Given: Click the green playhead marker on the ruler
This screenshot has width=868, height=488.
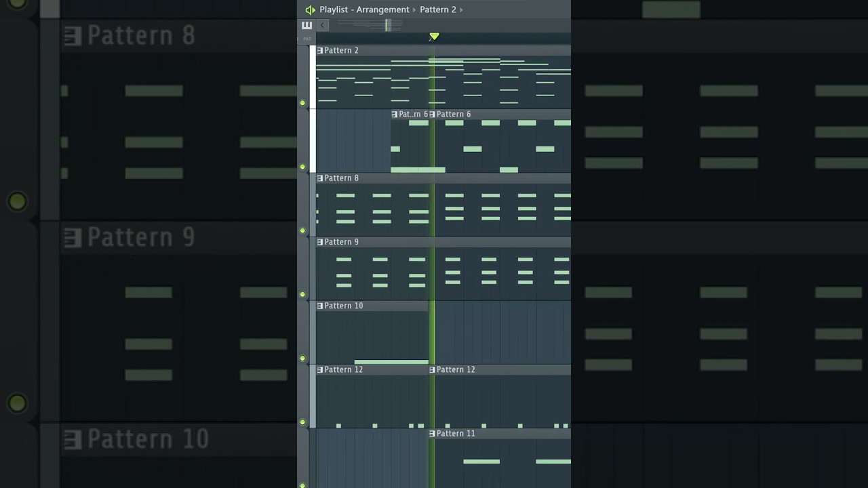Looking at the screenshot, I should tap(434, 37).
